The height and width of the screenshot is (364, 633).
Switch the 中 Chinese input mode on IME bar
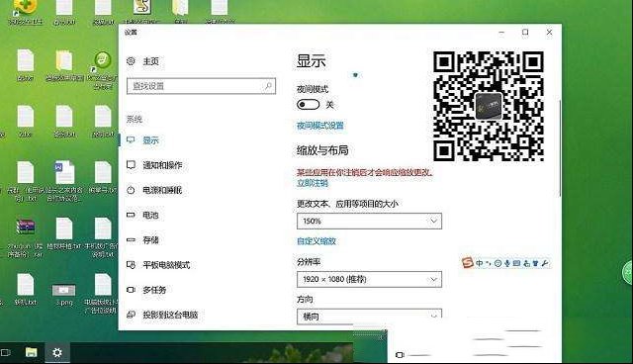pos(479,263)
